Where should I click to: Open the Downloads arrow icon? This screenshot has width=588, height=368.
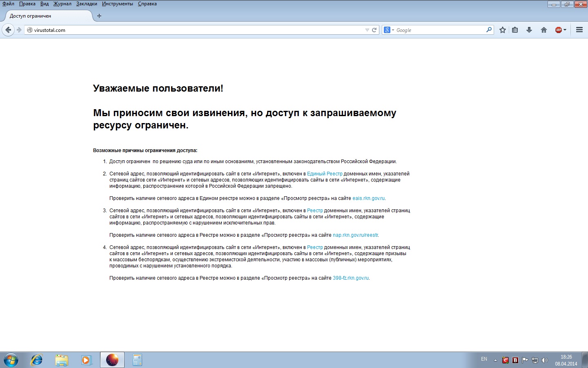[x=529, y=30]
